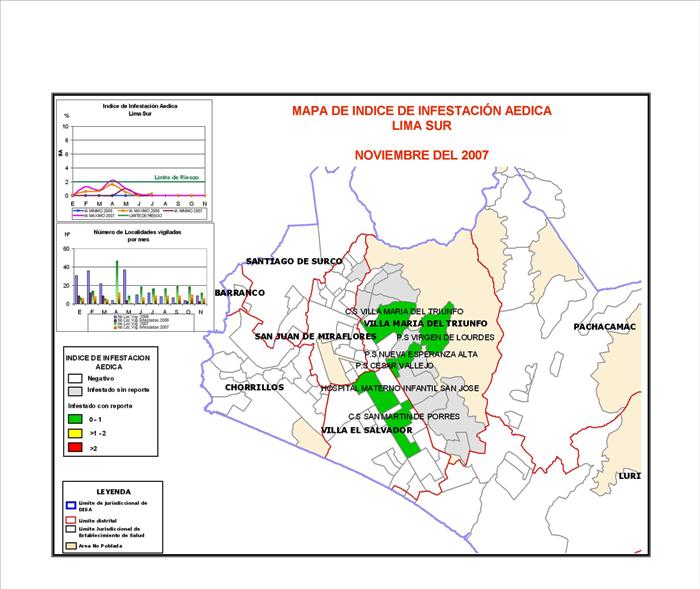700x589 pixels.
Task: Select the 'VILLA MARIA DEL TRIUNFO' bold label
Action: tap(425, 323)
